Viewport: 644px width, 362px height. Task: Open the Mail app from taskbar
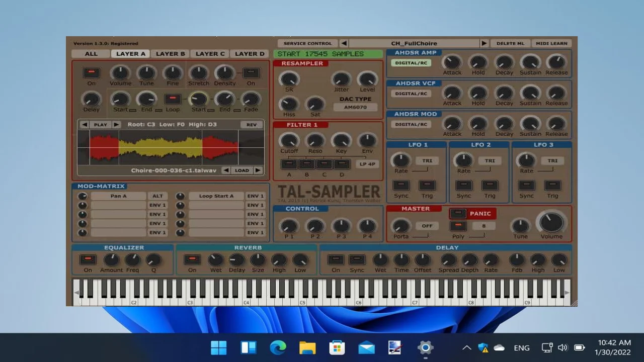(x=366, y=347)
